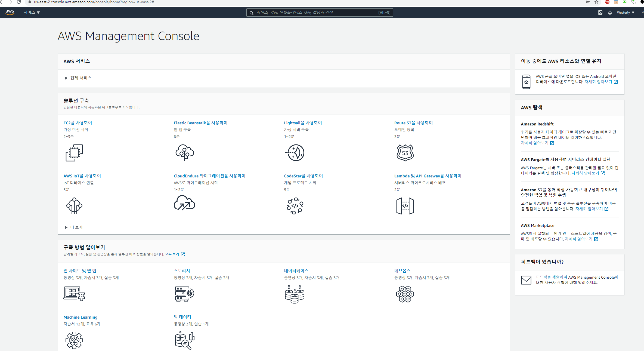Click the red browser extension icon
Screen dimensions: 644x351
coord(607,2)
